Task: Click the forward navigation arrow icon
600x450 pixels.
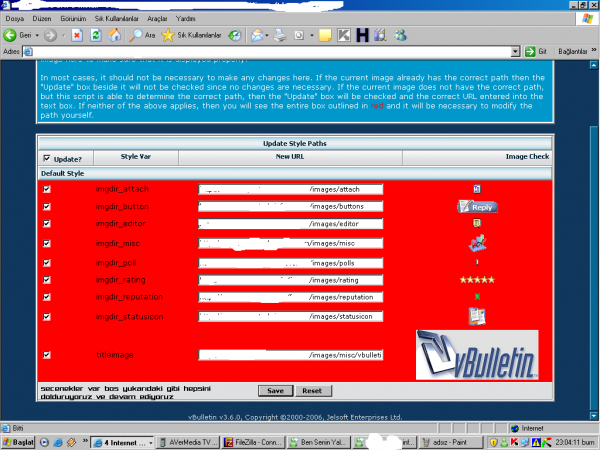Action: pyautogui.click(x=50, y=36)
